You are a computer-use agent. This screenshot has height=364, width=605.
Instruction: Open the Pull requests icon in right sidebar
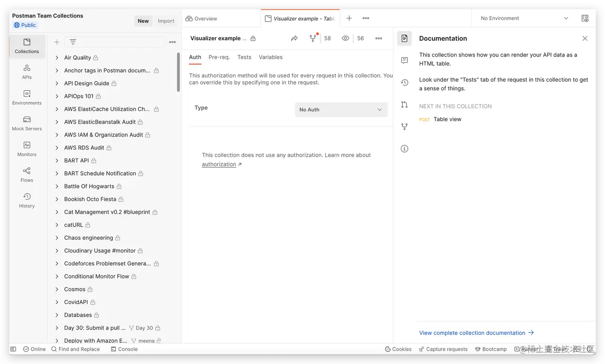[405, 104]
